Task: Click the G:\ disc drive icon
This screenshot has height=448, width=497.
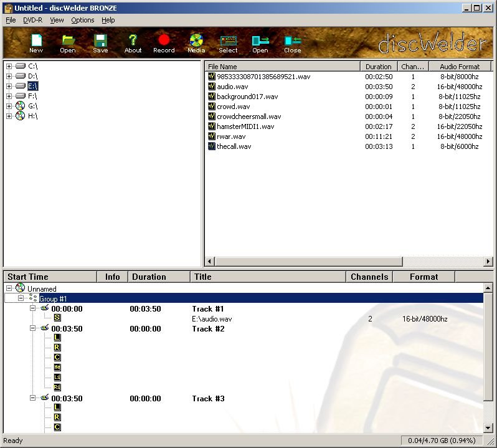Action: click(x=21, y=106)
